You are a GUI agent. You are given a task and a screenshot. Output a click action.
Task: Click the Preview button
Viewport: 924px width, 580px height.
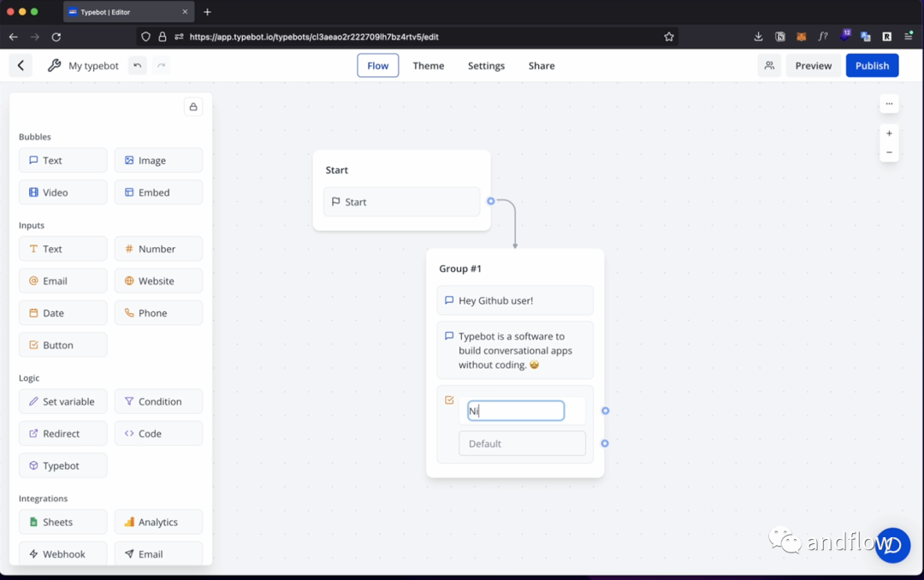click(814, 65)
